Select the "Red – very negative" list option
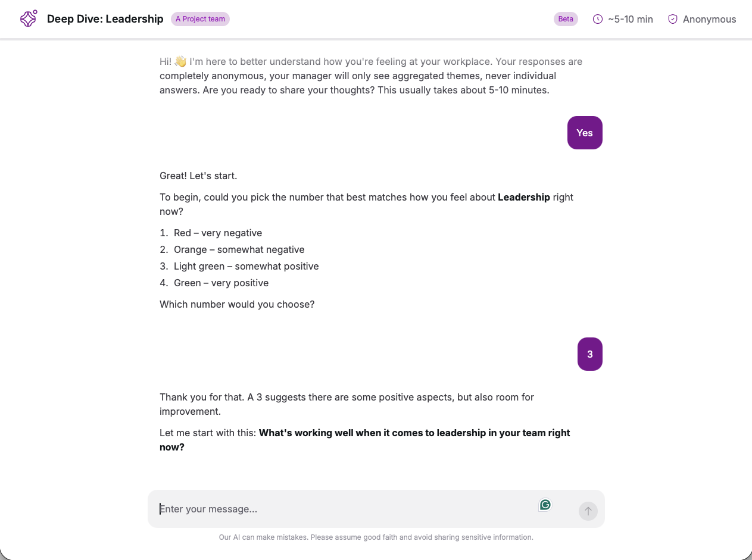Screen dimensions: 752x560 coord(218,233)
